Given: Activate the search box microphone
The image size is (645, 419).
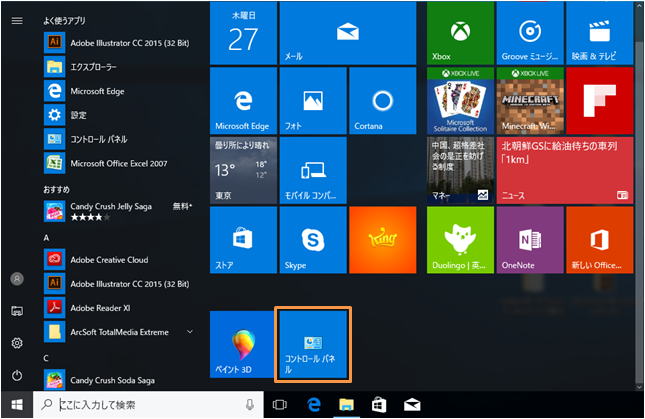Looking at the screenshot, I should (x=249, y=405).
